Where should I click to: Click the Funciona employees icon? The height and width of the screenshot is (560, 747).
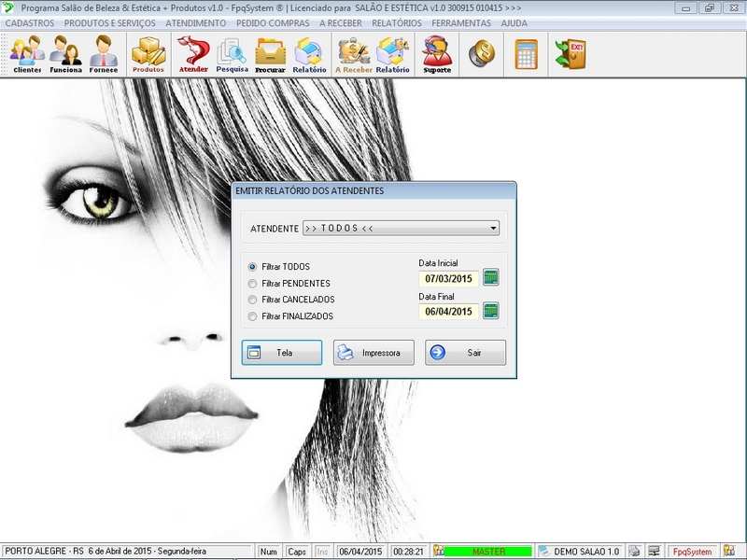(x=65, y=55)
